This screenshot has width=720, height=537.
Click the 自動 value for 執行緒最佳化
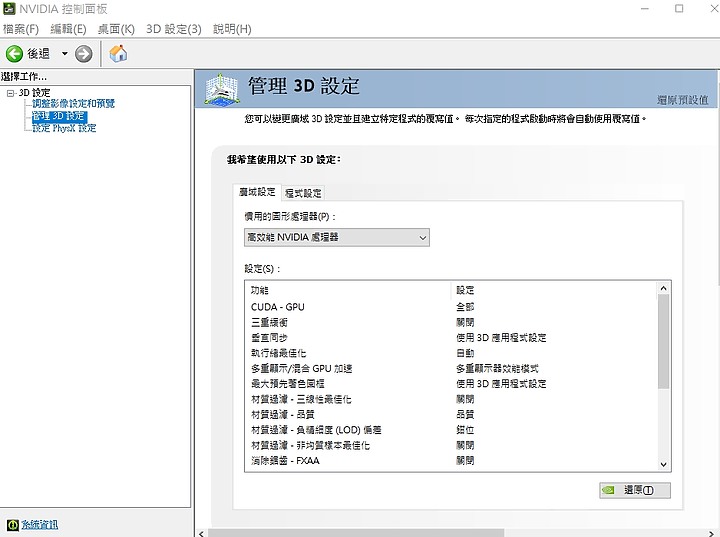465,353
